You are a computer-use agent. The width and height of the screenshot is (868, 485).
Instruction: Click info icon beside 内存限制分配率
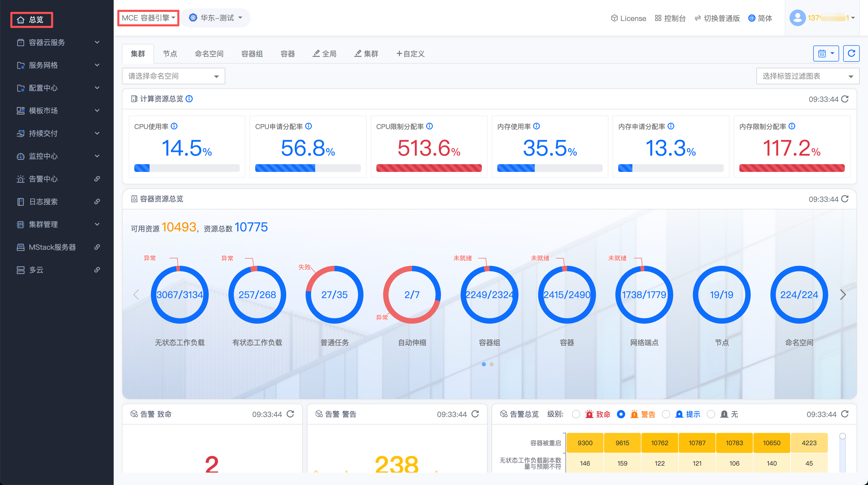(792, 126)
